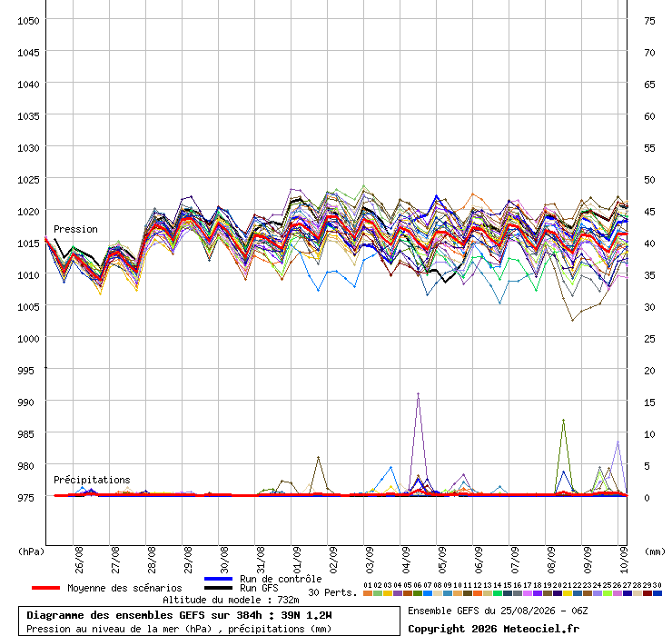The width and height of the screenshot is (672, 636).
Task: Select the green precipitation peak near 08/09
Action: (x=563, y=421)
